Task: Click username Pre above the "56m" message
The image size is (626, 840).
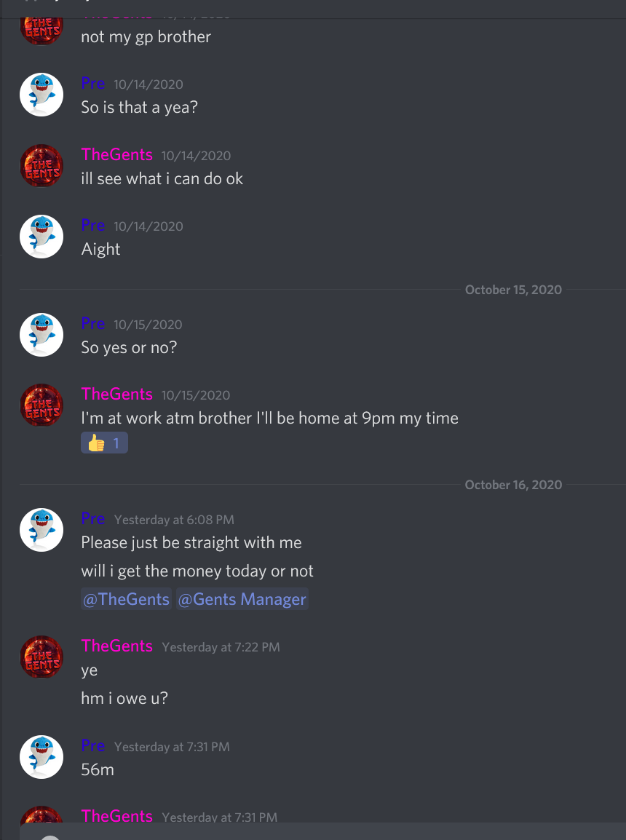Action: (x=92, y=745)
